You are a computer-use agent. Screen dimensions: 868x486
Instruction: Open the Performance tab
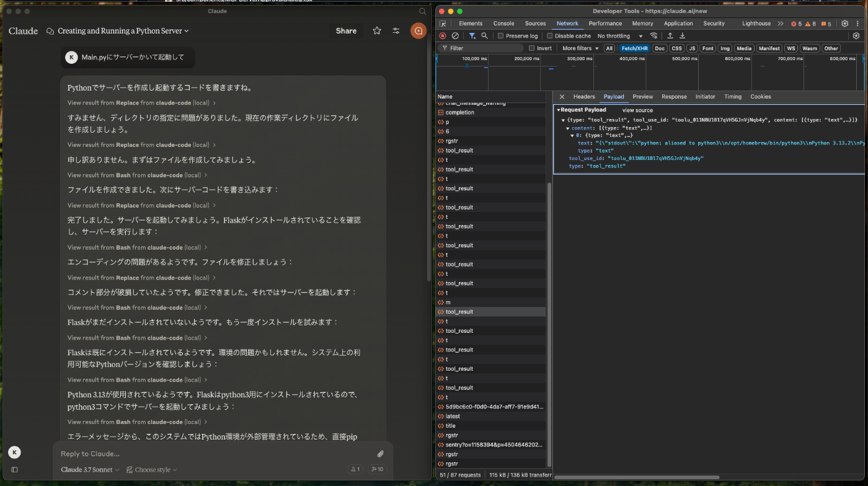(x=605, y=24)
